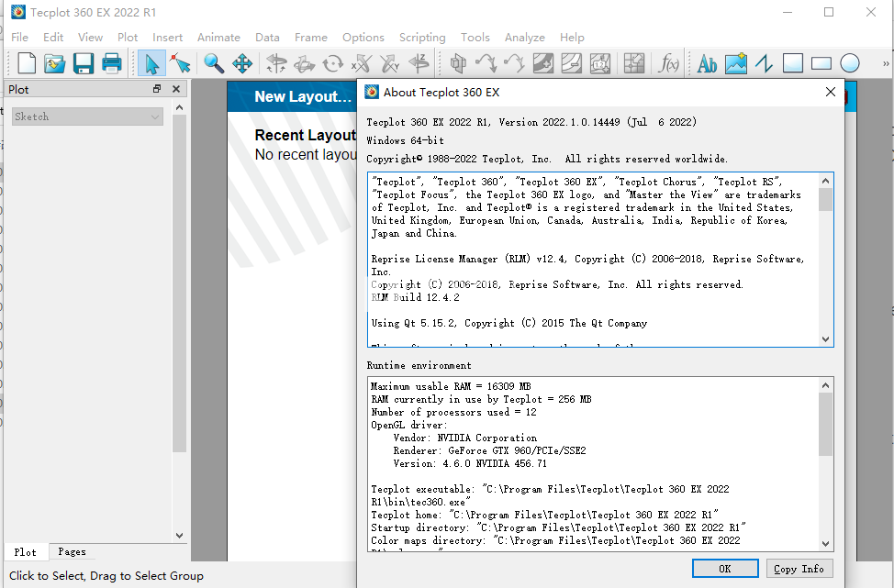Expand the toolbar overflow chevron

pos(886,63)
